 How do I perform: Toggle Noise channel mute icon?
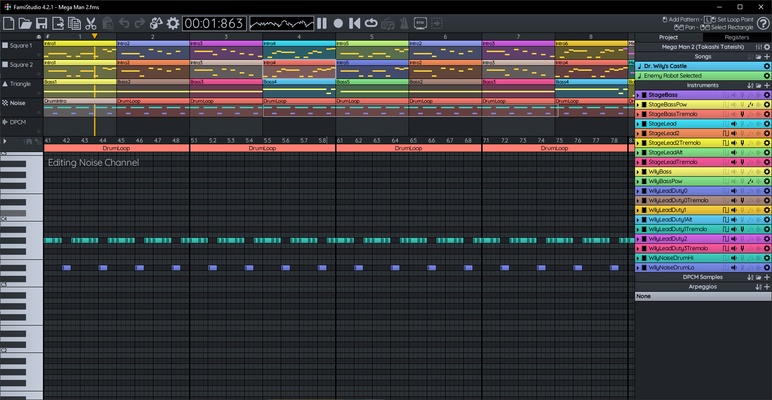click(x=5, y=103)
